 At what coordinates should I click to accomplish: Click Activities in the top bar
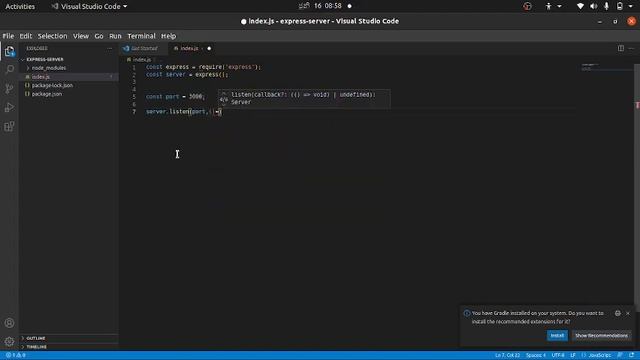coord(20,6)
